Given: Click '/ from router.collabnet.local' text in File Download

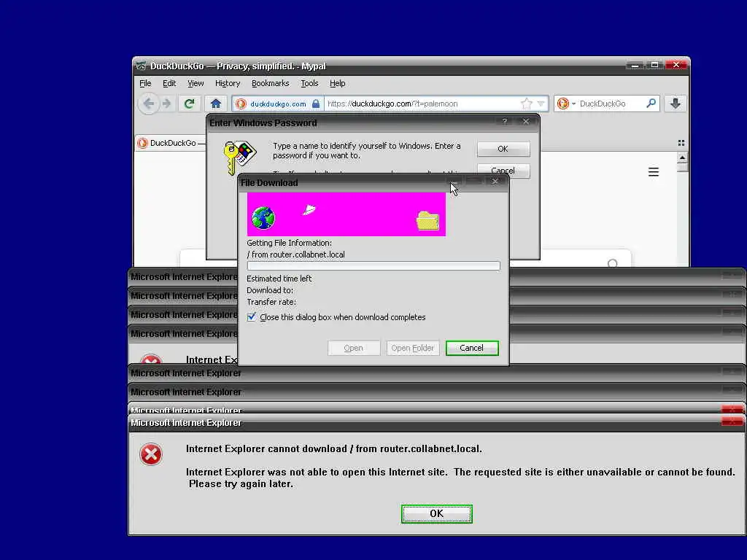Looking at the screenshot, I should point(296,254).
